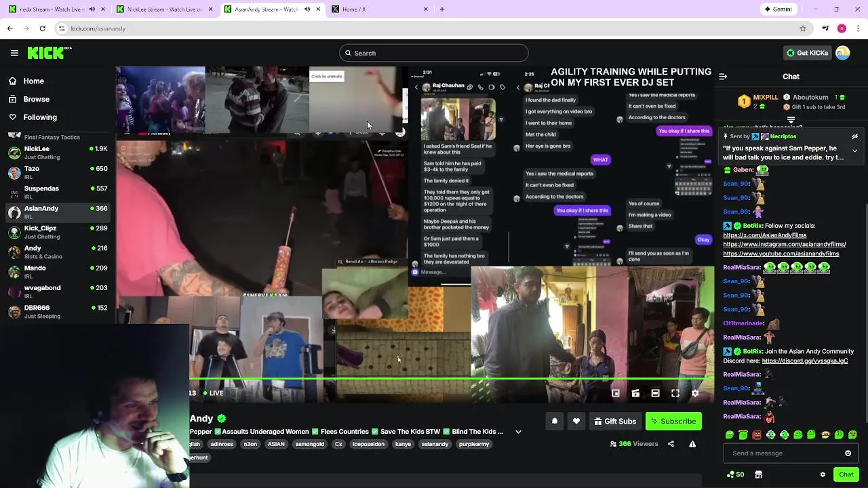Open the x.com/AsianAndyFilms link in chat
The width and height of the screenshot is (868, 488).
[764, 235]
